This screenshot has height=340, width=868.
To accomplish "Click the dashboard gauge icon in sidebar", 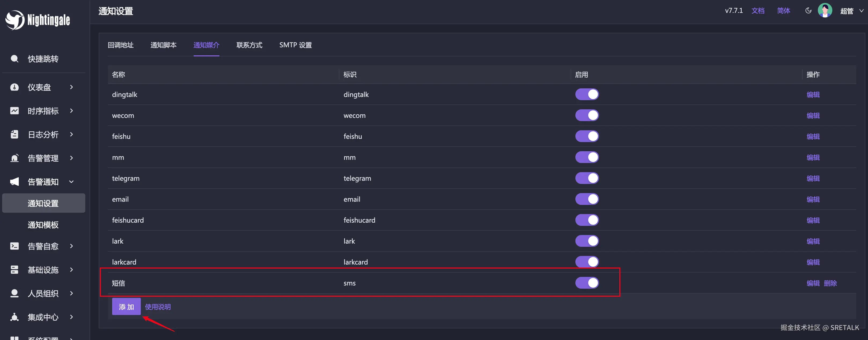I will (x=14, y=87).
